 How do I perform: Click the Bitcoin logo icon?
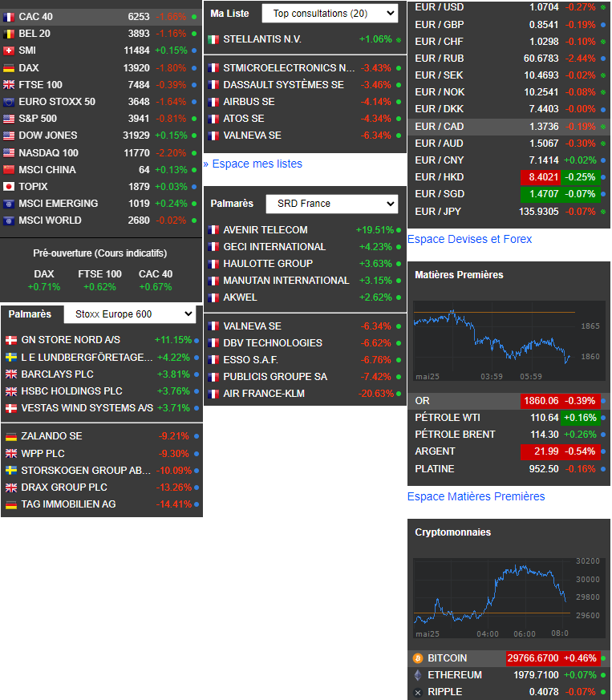click(418, 658)
